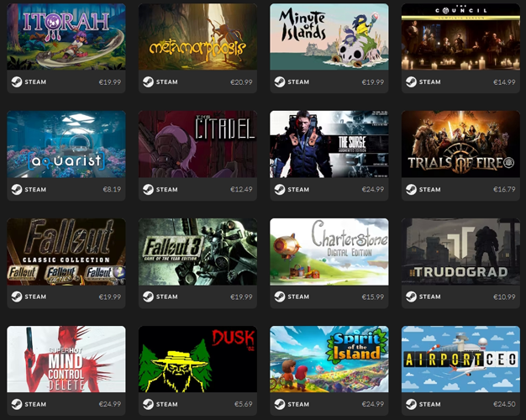The height and width of the screenshot is (420, 526).
Task: Click the Steam icon under The Surge
Action: tap(280, 190)
